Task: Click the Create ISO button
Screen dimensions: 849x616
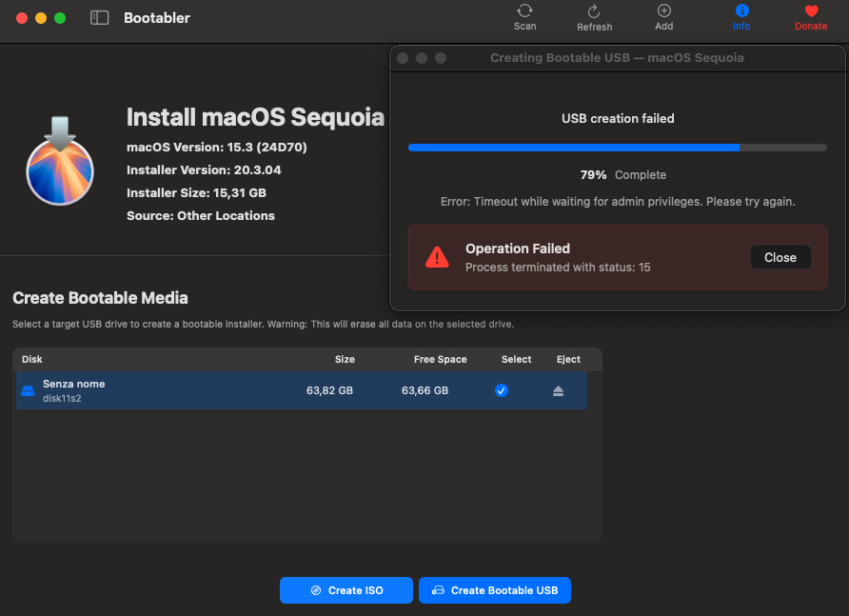Action: coord(346,590)
